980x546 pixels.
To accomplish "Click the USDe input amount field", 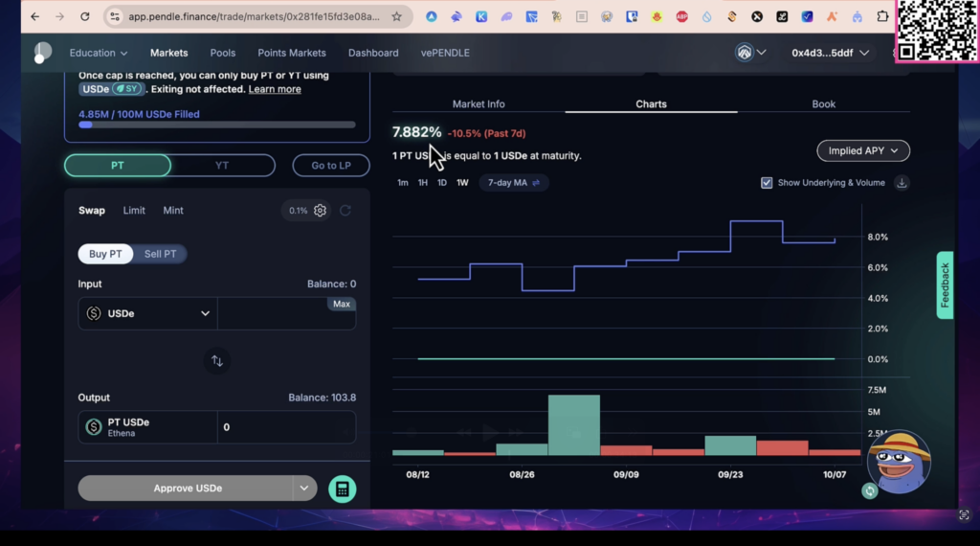I will coord(273,318).
